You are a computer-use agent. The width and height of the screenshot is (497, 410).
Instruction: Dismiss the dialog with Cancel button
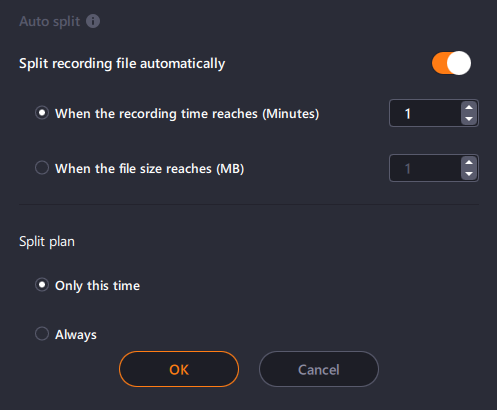tap(319, 369)
